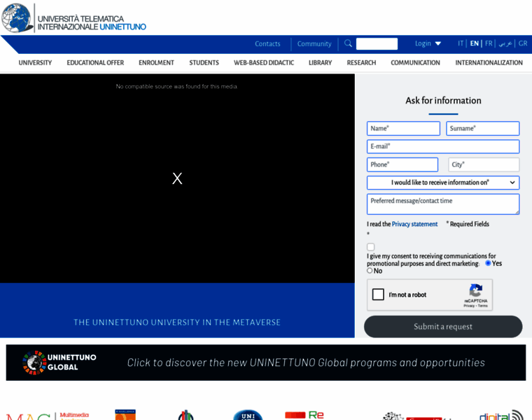Open the INTERNATIONALIZATION menu
This screenshot has width=532, height=420.
pyautogui.click(x=489, y=63)
